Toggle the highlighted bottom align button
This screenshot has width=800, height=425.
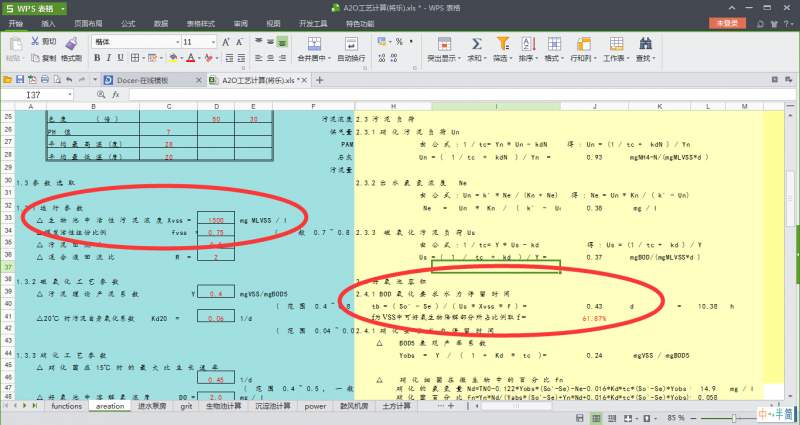coord(283,41)
